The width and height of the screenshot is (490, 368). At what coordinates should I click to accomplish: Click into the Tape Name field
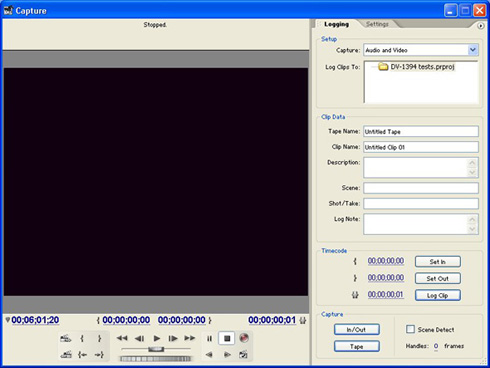click(421, 131)
